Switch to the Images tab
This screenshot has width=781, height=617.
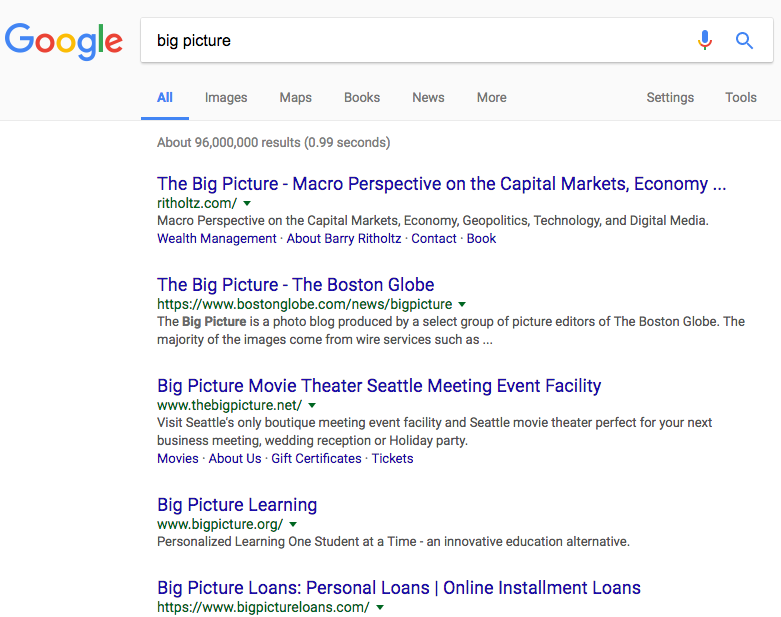(226, 98)
